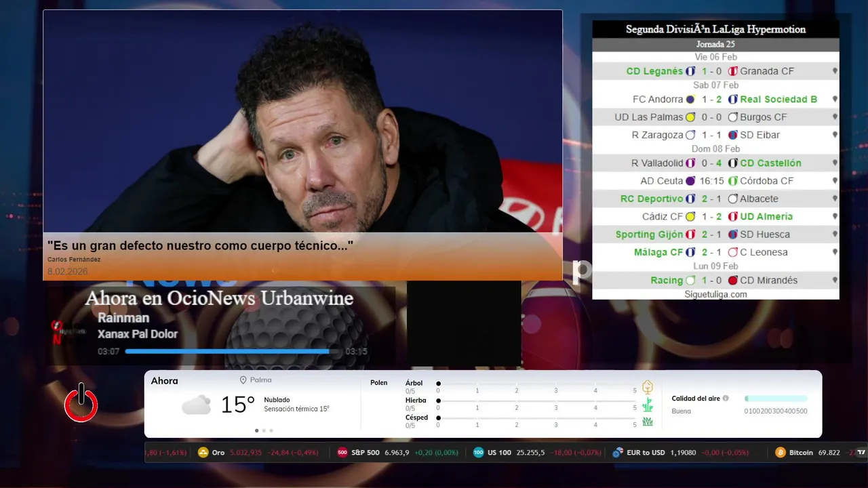Select the third weather carousel dot
This screenshot has height=488, width=868.
[271, 430]
